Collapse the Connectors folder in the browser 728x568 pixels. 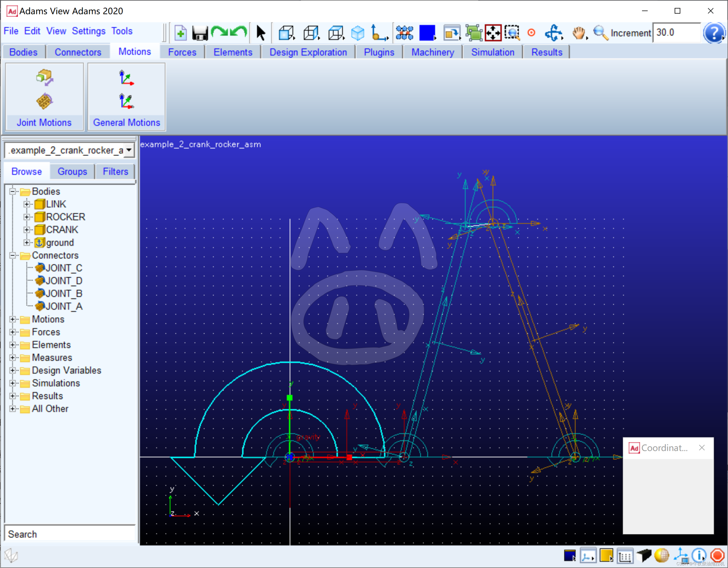[13, 255]
